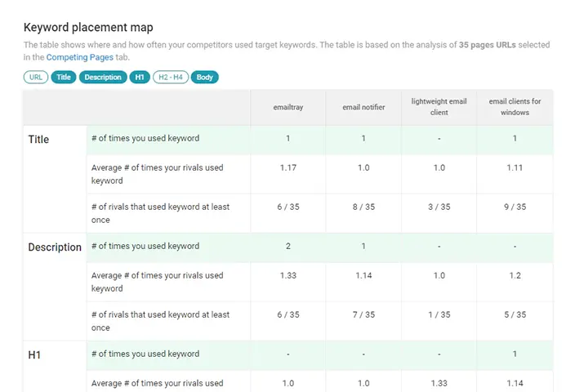This screenshot has height=392, width=575.
Task: Click the Keyword placement map heading
Action: (x=88, y=28)
